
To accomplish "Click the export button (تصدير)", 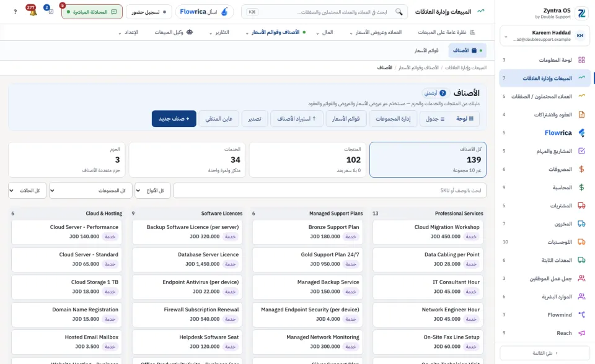I will click(x=255, y=119).
